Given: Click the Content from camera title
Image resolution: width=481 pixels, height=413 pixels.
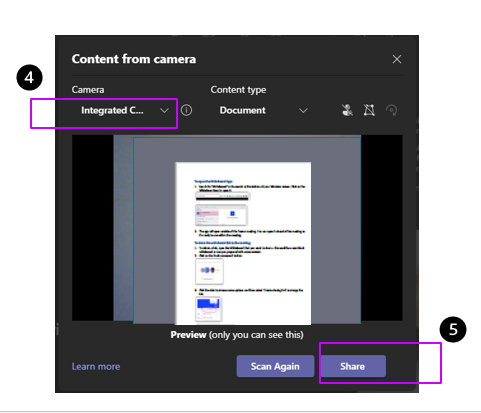Looking at the screenshot, I should [134, 59].
